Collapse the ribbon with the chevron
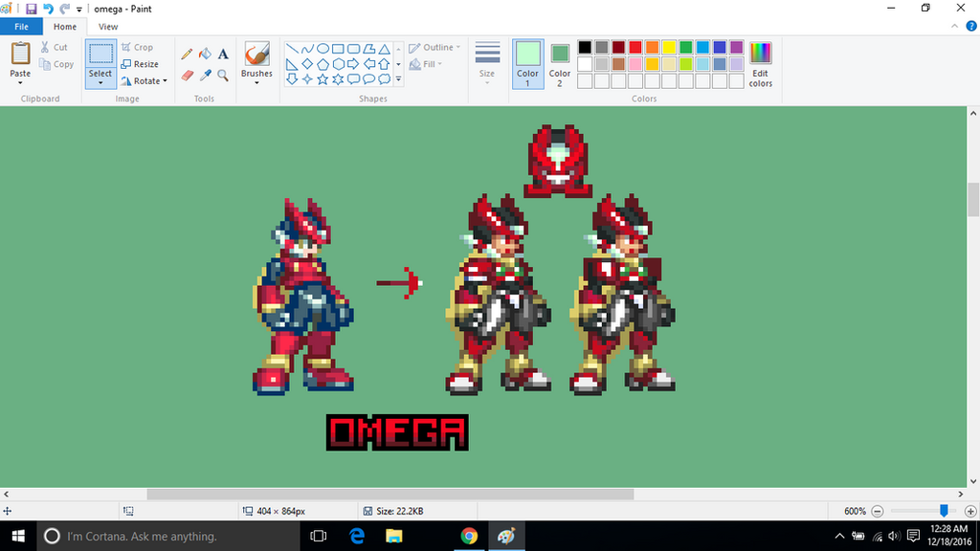Image resolution: width=980 pixels, height=551 pixels. (x=954, y=26)
